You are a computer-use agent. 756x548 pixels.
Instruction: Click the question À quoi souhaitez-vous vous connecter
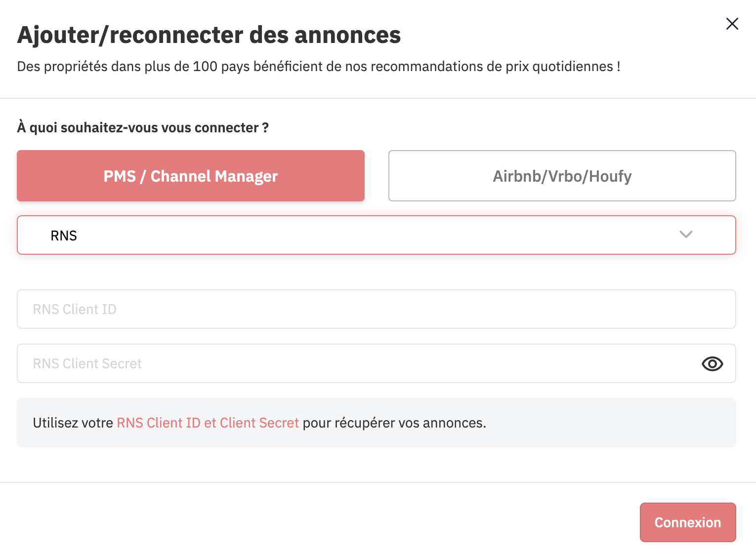tap(143, 128)
